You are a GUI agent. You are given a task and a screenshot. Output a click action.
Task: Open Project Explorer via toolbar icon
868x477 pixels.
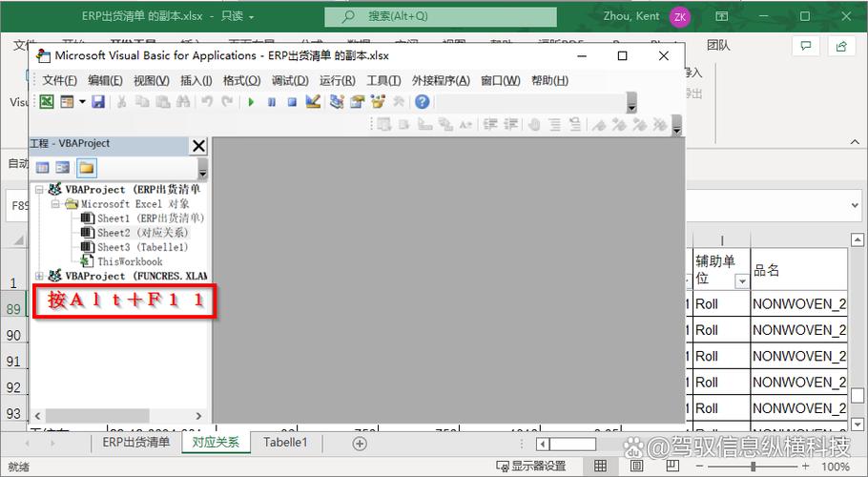(x=337, y=102)
